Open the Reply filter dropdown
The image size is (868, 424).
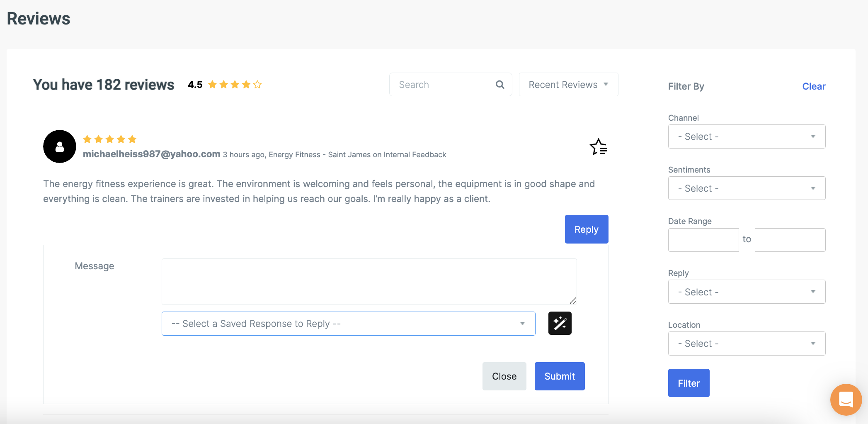747,292
